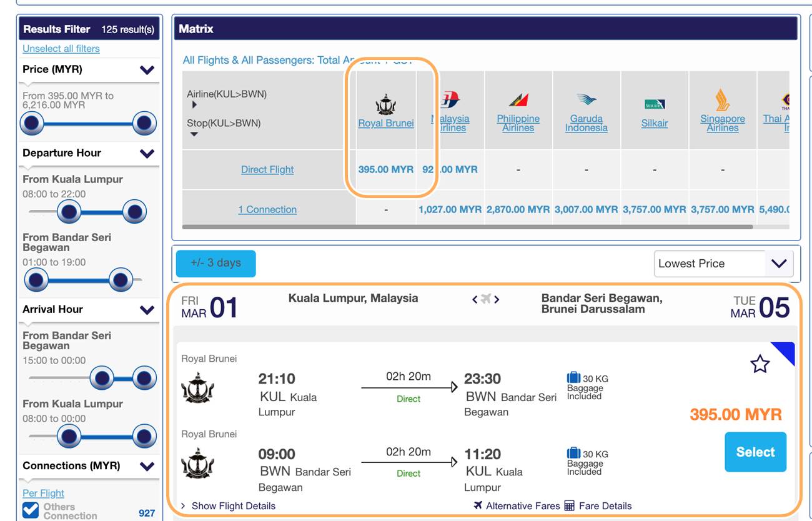Click the Singapore Airlines logo in matrix
Image resolution: width=812 pixels, height=521 pixels.
click(723, 100)
